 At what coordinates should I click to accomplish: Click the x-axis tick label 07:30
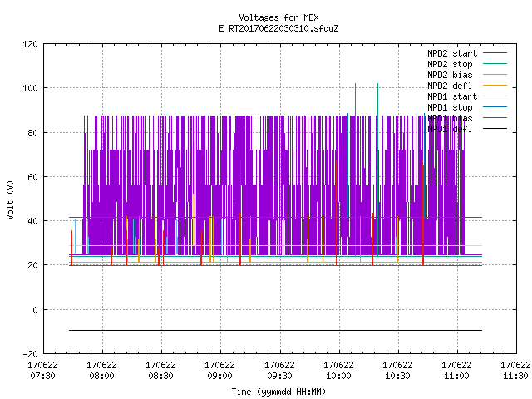(x=42, y=377)
